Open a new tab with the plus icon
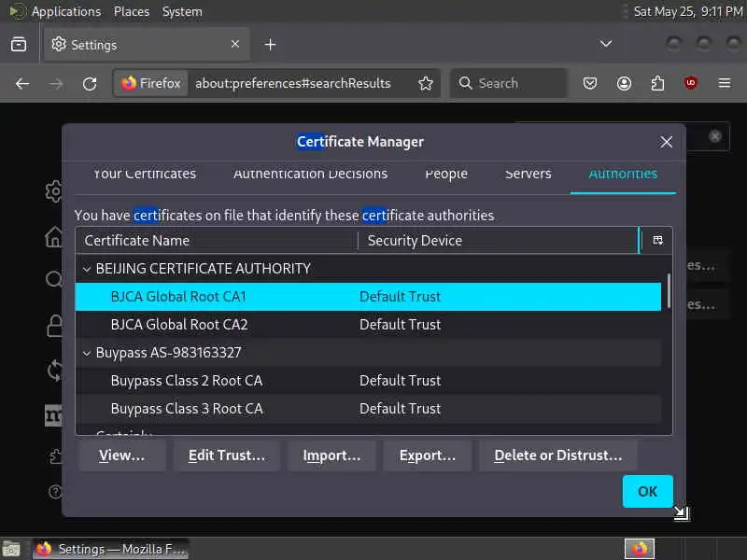The height and width of the screenshot is (560, 747). 270,45
